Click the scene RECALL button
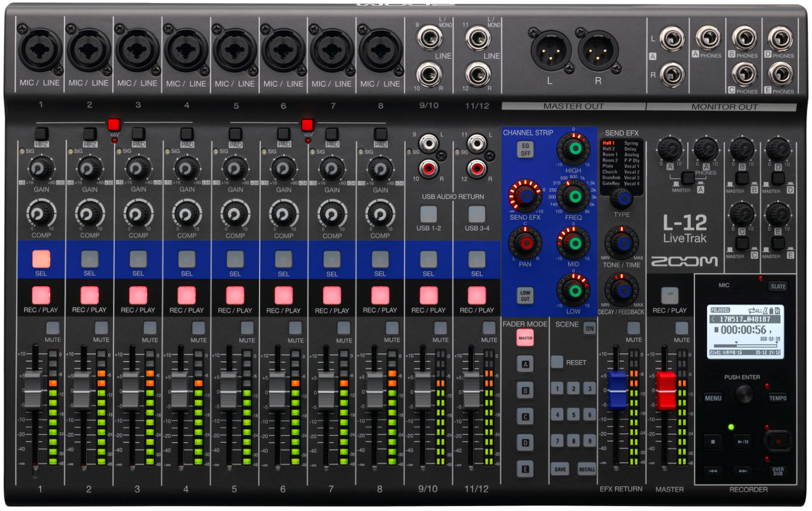Screen dimensions: 812x511 click(587, 469)
